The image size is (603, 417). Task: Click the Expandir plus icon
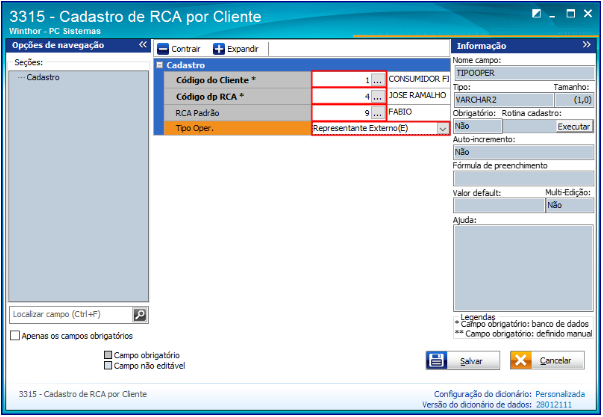click(x=219, y=49)
